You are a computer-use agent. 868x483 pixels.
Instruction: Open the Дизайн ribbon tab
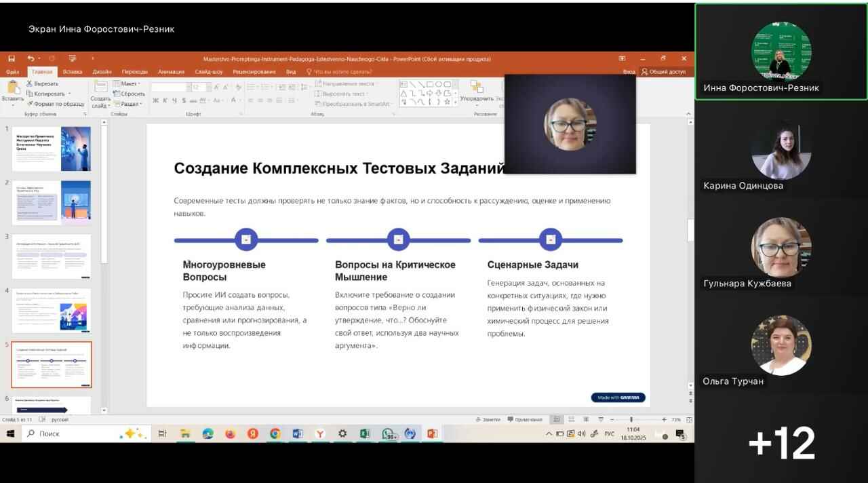(102, 72)
